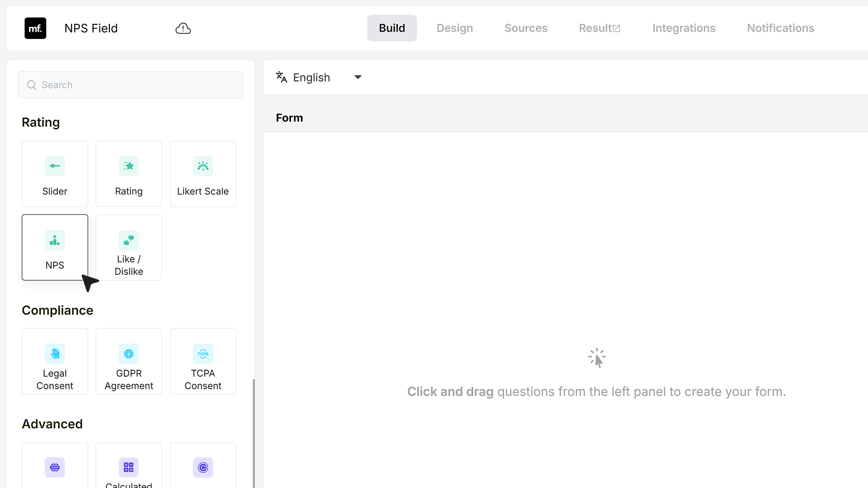
Task: Choose the GDPR Agreement field
Action: [129, 361]
